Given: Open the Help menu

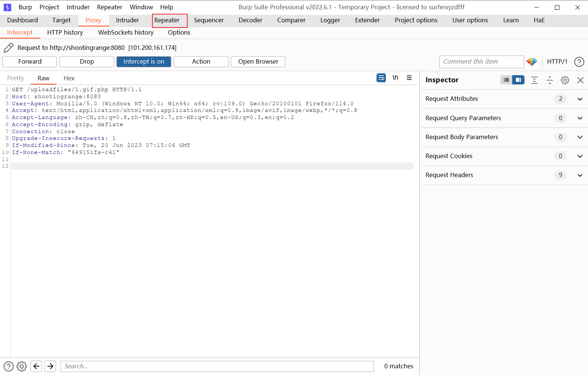Looking at the screenshot, I should [167, 7].
